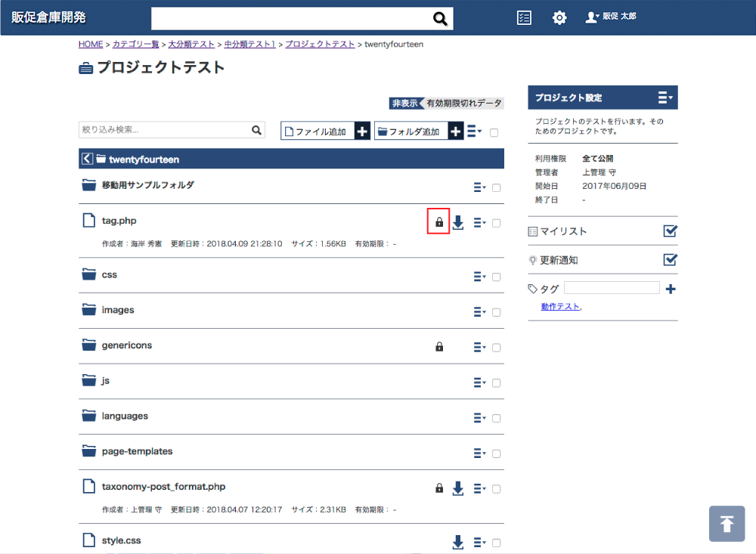Check the js folder checkbox

pyautogui.click(x=496, y=383)
